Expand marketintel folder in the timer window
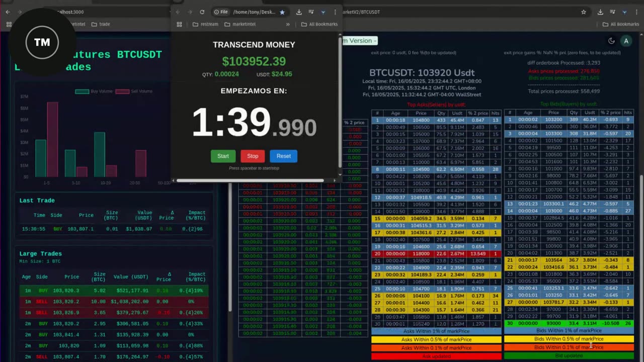644x362 pixels. [240, 24]
